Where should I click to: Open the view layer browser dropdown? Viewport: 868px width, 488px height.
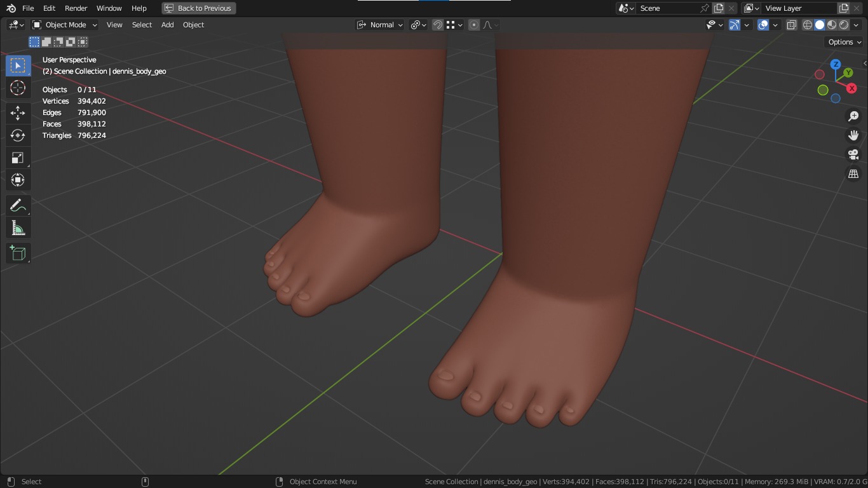click(x=752, y=8)
